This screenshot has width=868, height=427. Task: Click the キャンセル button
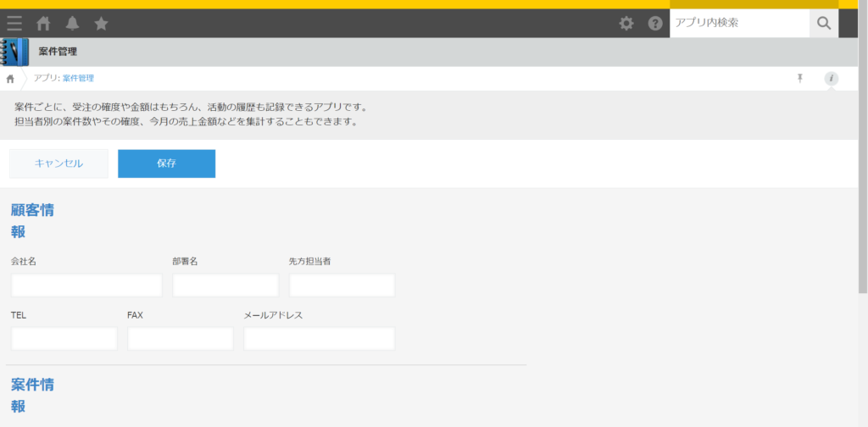pos(58,164)
